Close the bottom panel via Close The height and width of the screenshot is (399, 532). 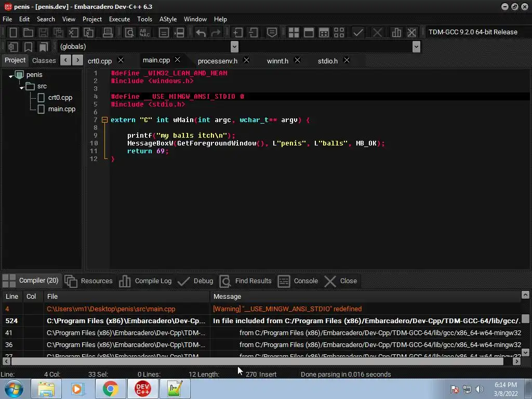coord(340,281)
